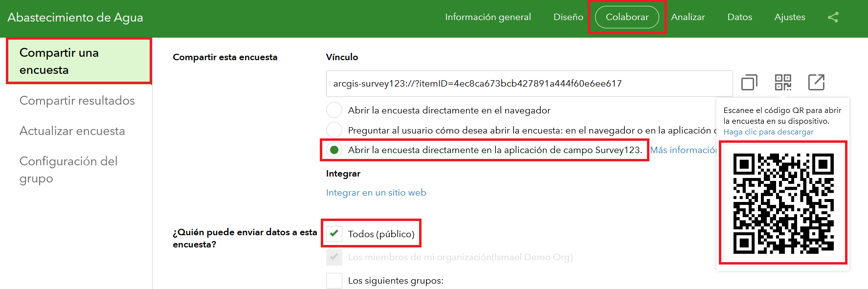Open 'Actualizar encuesta' in the sidebar
The height and width of the screenshot is (289, 868).
[x=72, y=131]
